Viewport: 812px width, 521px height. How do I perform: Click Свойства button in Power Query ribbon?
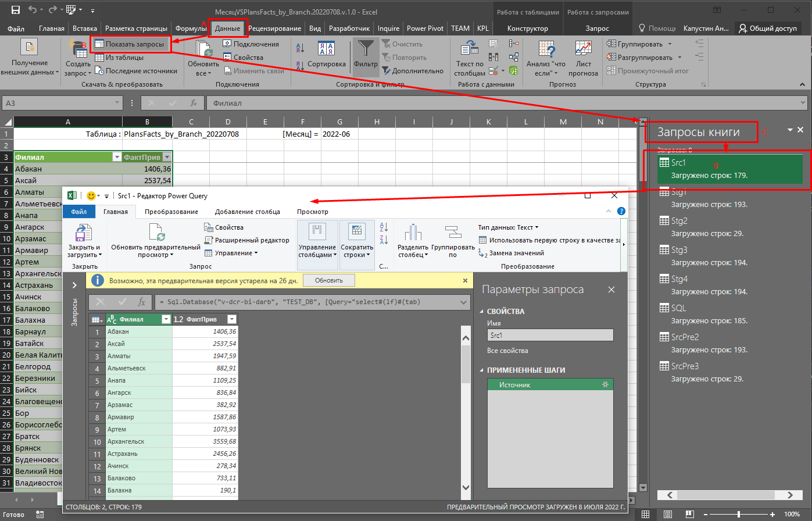[224, 227]
